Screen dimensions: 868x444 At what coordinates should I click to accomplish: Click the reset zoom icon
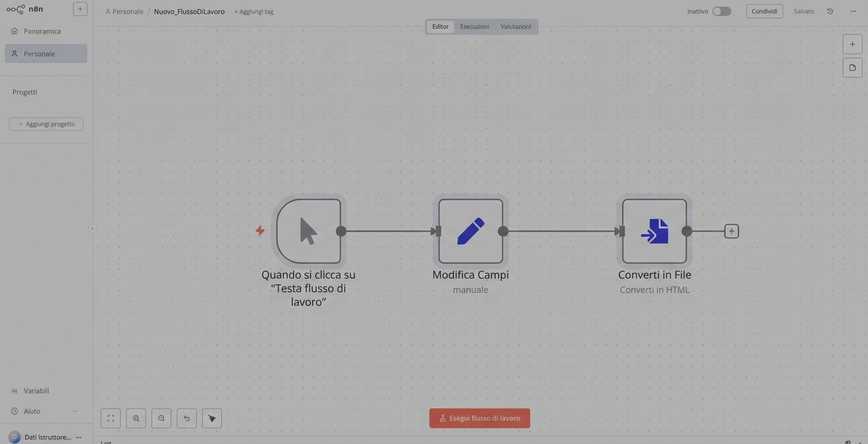click(187, 418)
